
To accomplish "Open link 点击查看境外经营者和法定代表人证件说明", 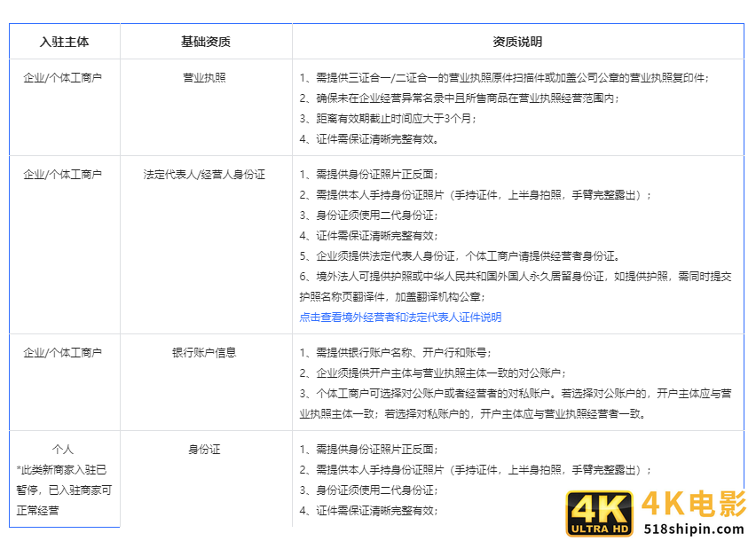I will pos(400,317).
